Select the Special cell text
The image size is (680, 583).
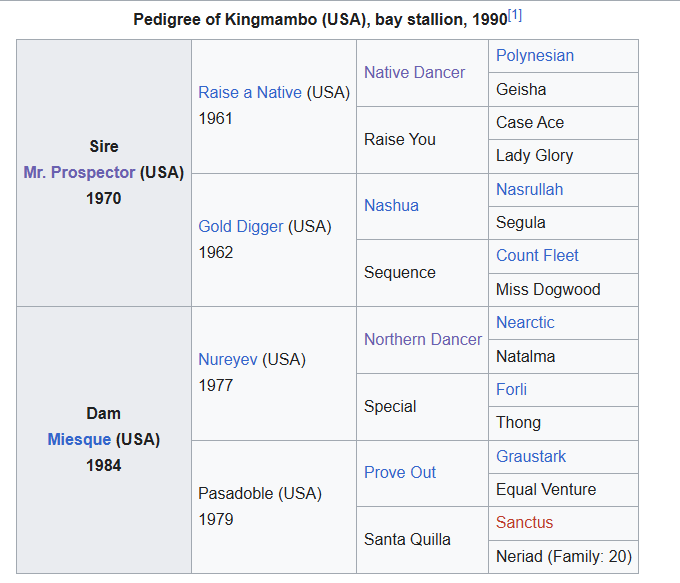(390, 406)
